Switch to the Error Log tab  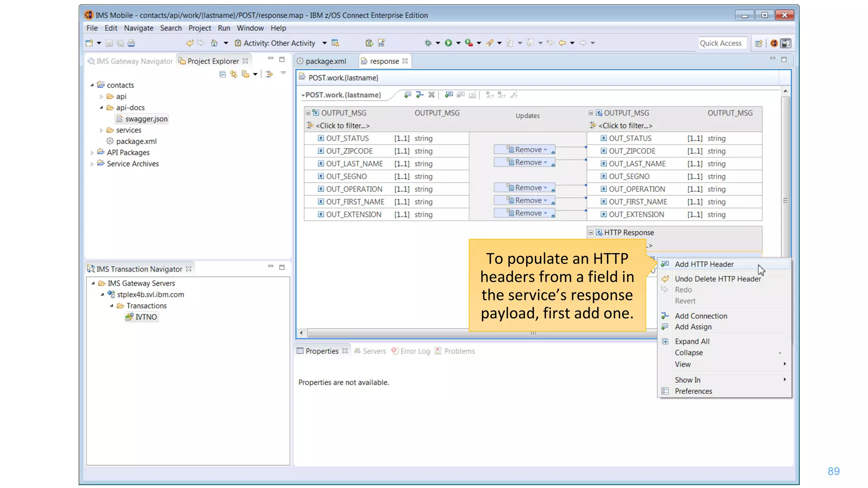coord(411,351)
